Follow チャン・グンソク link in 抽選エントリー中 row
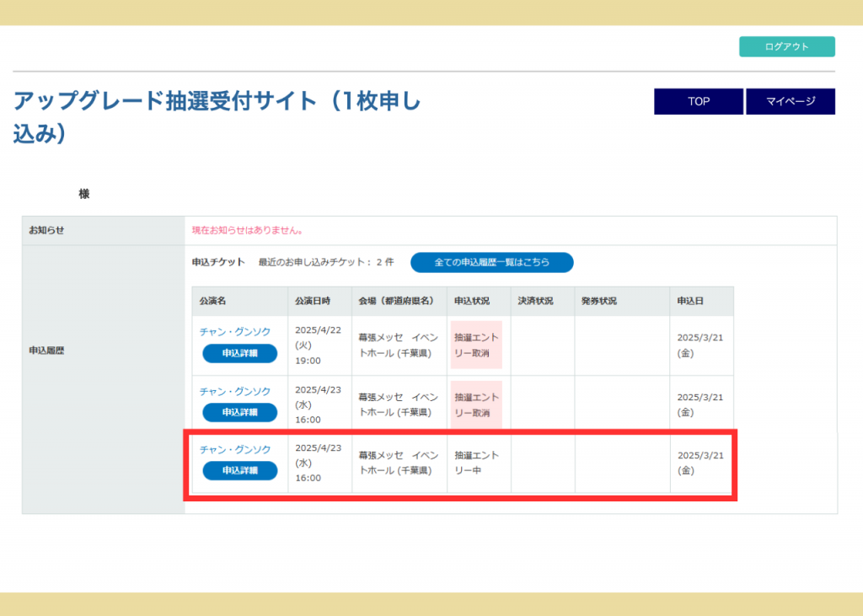Viewport: 863px width, 616px height. click(x=235, y=450)
